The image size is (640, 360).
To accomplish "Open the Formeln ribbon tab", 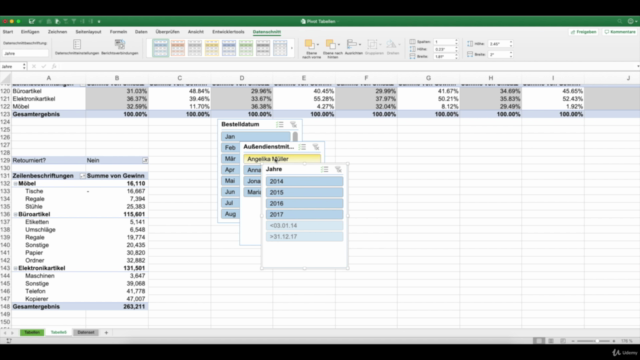I will [118, 32].
